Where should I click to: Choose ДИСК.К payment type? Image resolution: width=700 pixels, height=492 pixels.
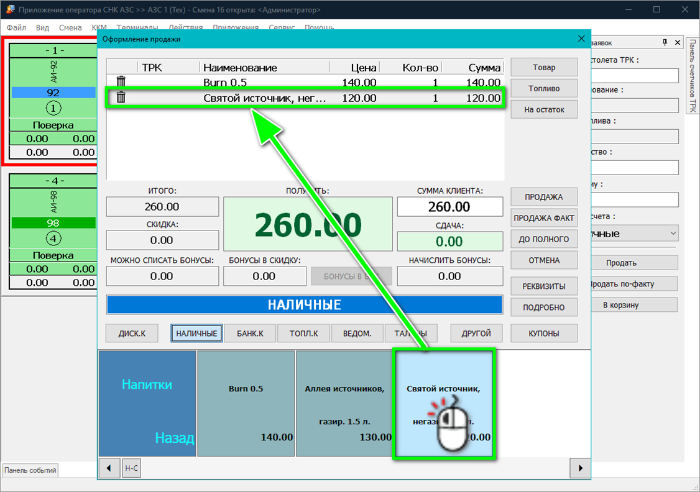(132, 333)
